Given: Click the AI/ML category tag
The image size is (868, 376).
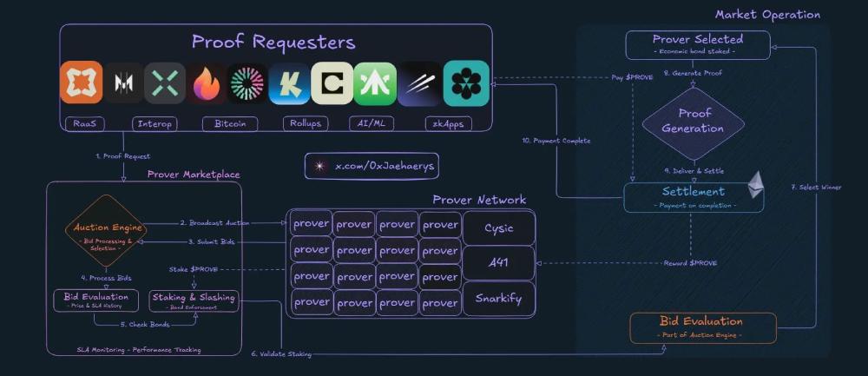Looking at the screenshot, I should [x=372, y=123].
